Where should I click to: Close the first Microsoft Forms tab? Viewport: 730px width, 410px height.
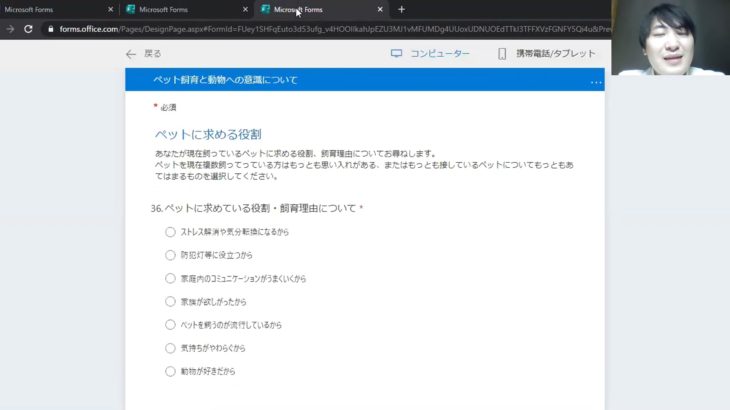[x=110, y=9]
